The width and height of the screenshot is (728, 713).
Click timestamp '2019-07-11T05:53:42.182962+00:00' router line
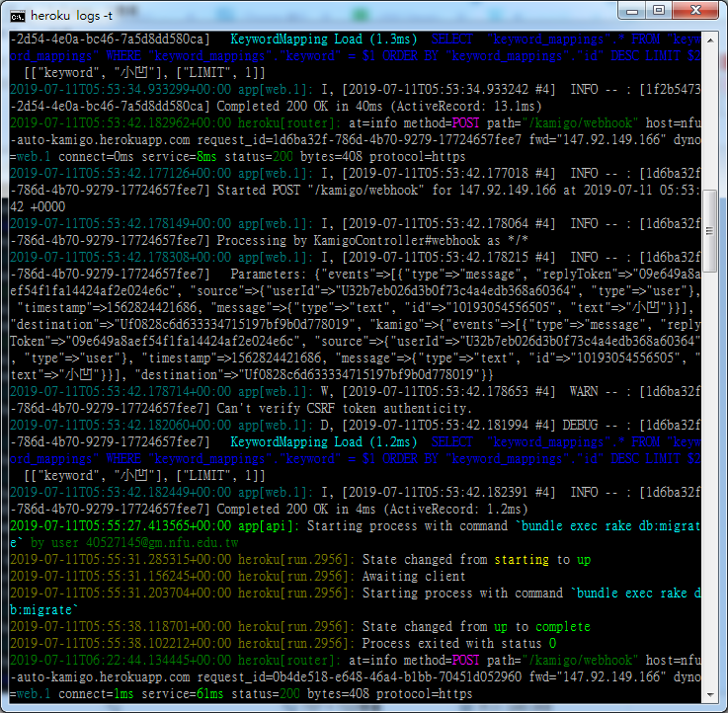tap(121, 123)
